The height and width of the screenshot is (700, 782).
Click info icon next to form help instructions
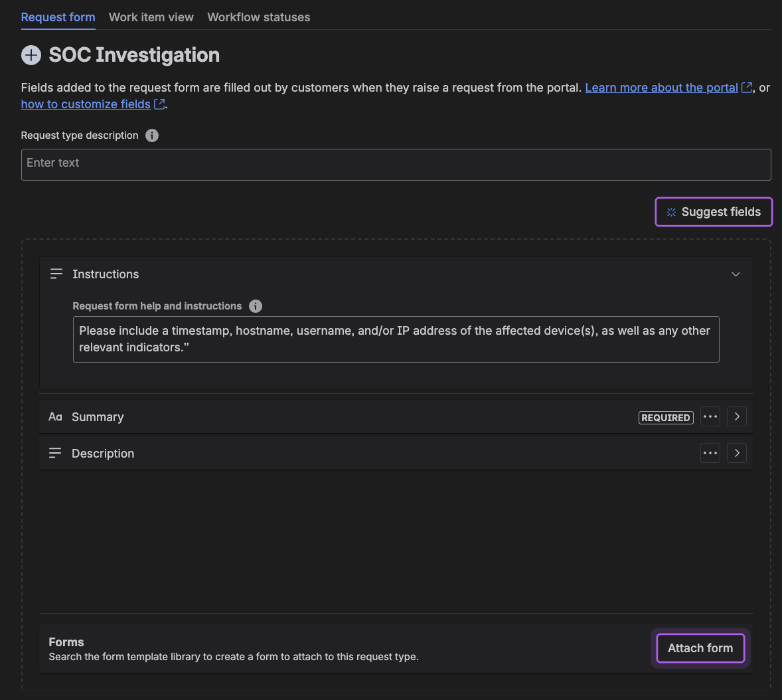256,306
